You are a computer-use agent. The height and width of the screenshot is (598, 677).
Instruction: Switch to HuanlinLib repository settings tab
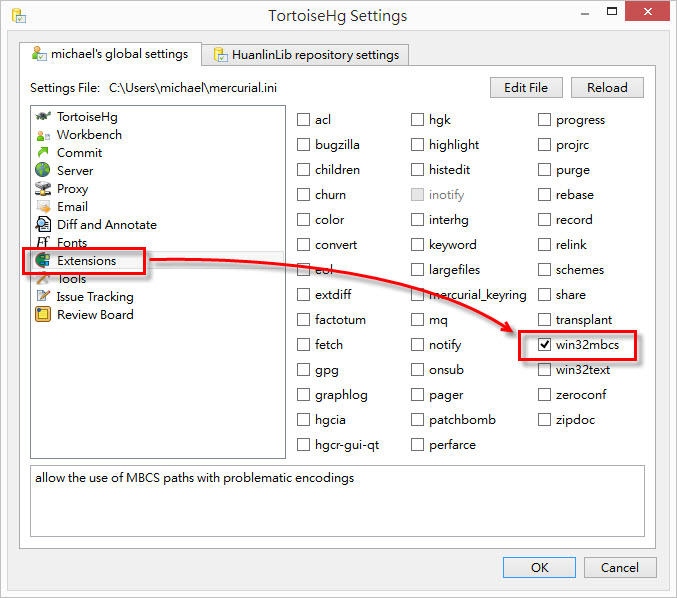click(306, 55)
